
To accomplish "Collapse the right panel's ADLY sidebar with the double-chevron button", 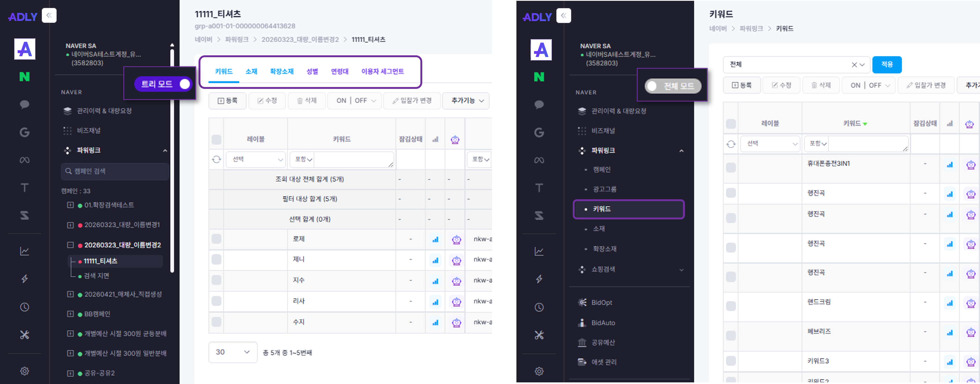I will [x=563, y=16].
